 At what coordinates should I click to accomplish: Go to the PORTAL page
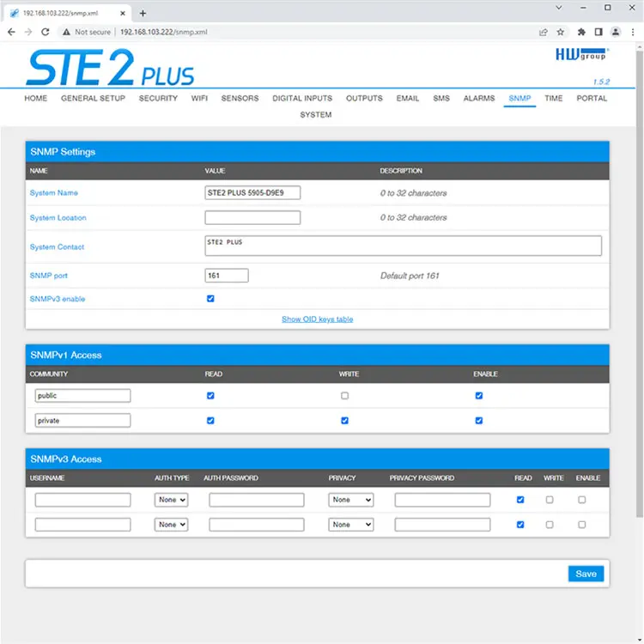[x=592, y=98]
